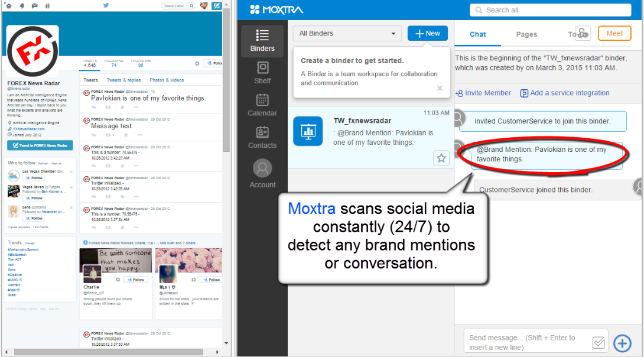Click the Walmart trend

point(14,285)
